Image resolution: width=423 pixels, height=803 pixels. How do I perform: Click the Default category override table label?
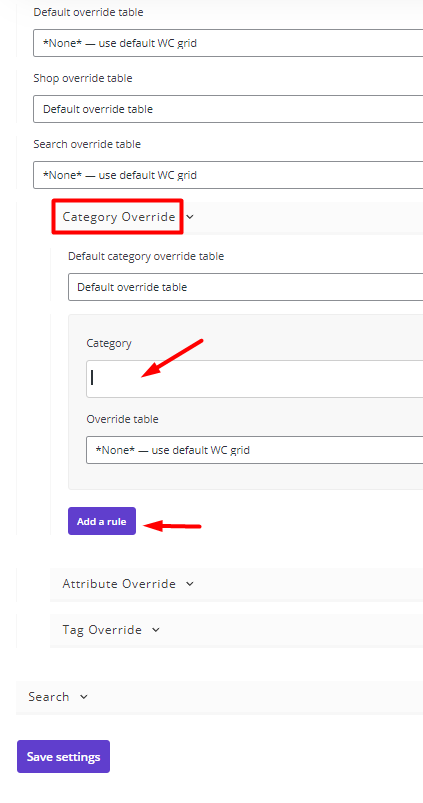pos(146,256)
